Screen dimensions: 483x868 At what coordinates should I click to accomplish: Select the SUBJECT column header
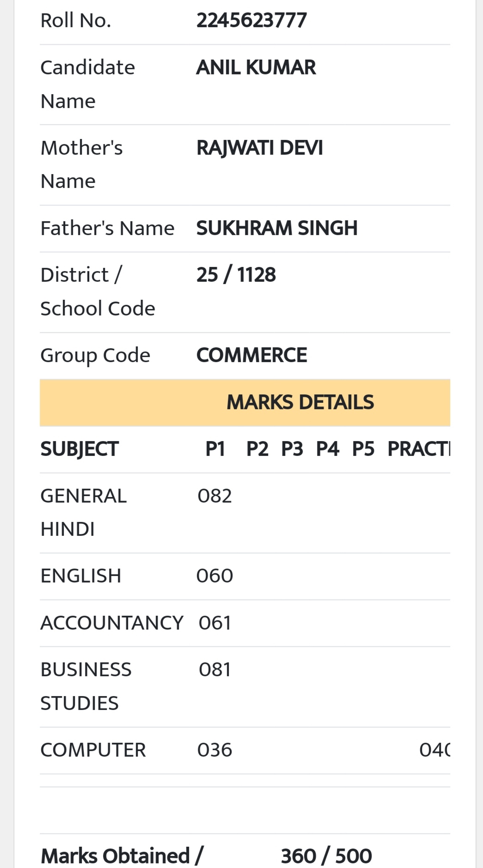click(79, 449)
